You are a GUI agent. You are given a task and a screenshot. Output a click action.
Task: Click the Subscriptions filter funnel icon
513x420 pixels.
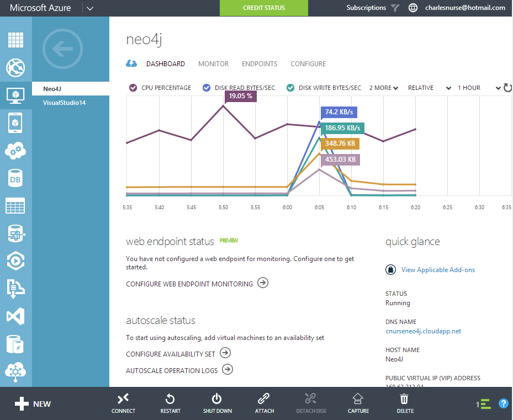[395, 8]
